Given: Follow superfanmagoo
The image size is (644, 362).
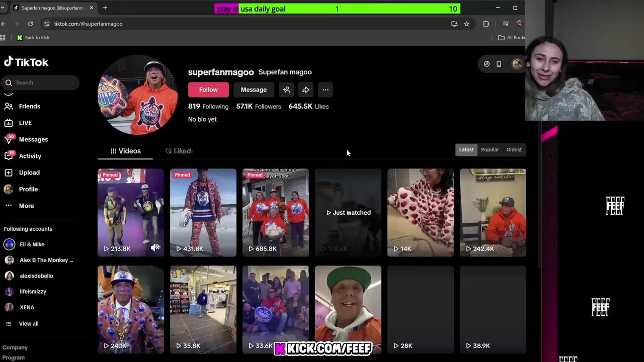Looking at the screenshot, I should 208,89.
